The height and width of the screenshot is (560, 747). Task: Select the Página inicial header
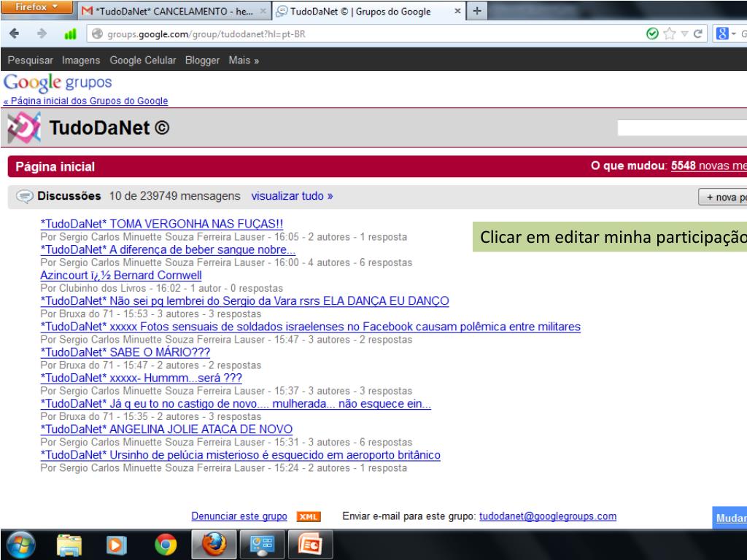point(55,167)
